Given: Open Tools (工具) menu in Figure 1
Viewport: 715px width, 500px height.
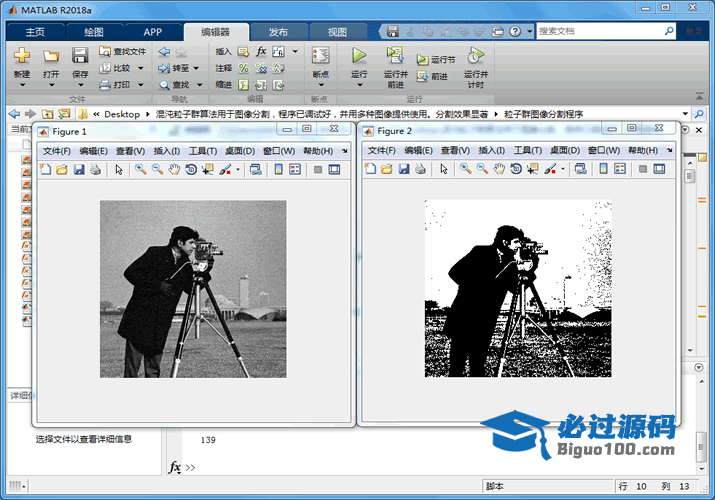Looking at the screenshot, I should point(203,151).
